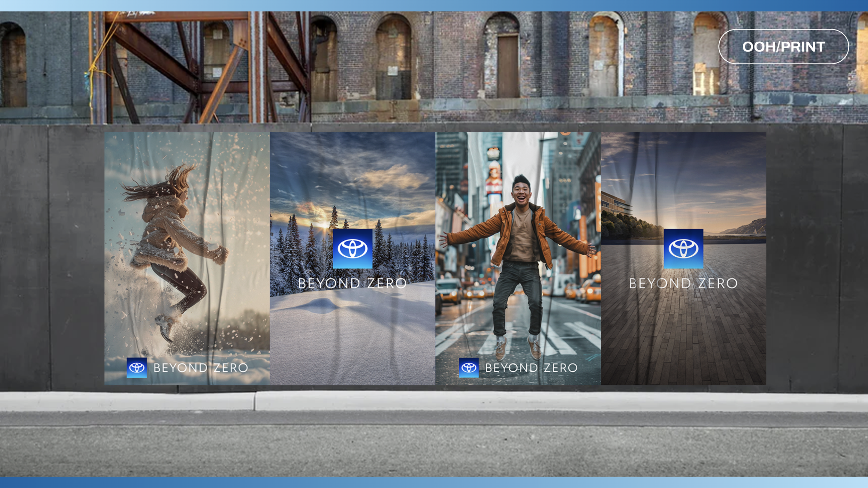Select BEYOND ZERO text on the boardwalk poster

[x=683, y=283]
